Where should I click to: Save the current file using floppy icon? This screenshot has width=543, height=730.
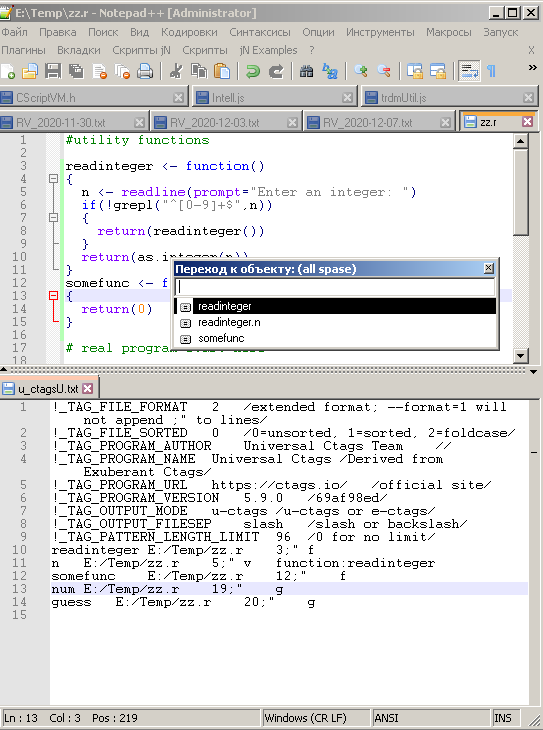coord(53,71)
